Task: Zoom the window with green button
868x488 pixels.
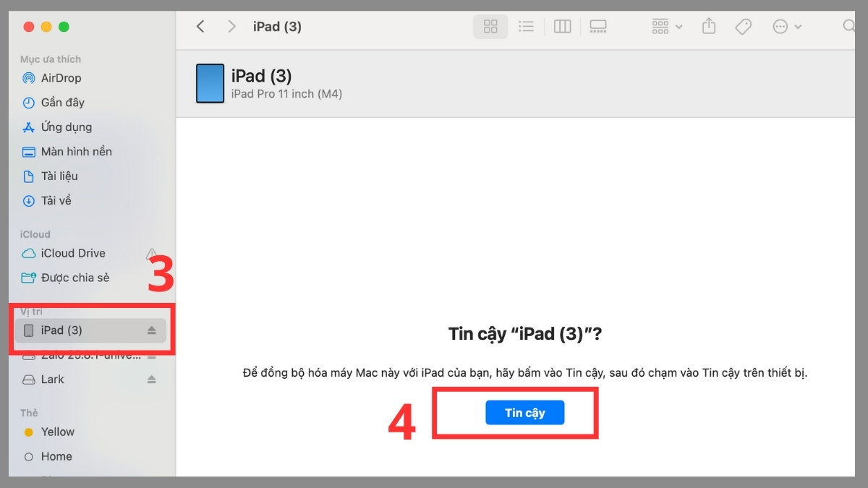Action: tap(64, 27)
